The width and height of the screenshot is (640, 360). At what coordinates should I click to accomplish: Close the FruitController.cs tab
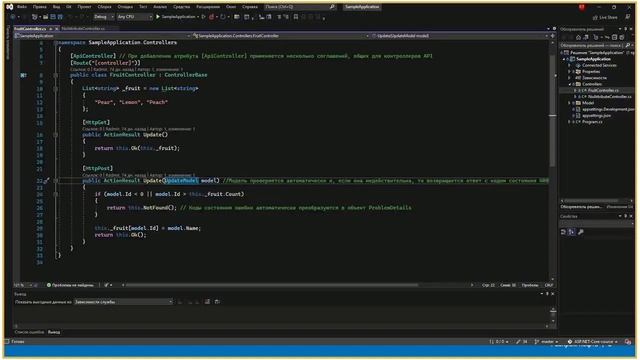57,29
